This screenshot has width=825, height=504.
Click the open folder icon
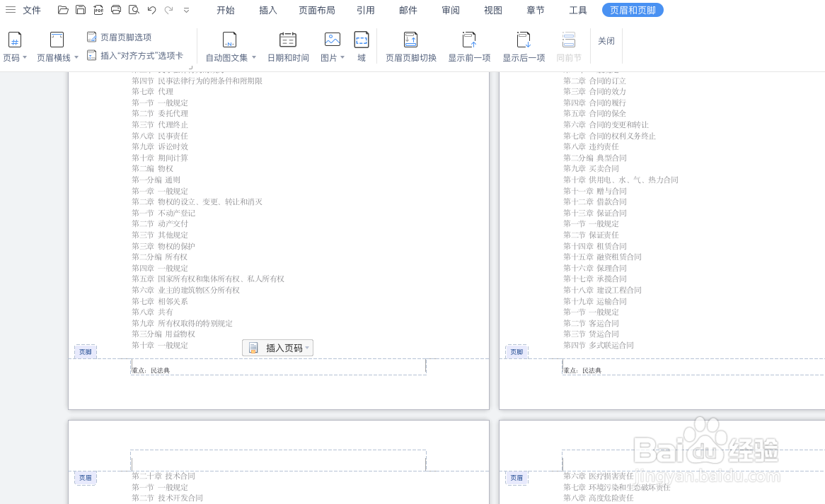click(x=63, y=9)
